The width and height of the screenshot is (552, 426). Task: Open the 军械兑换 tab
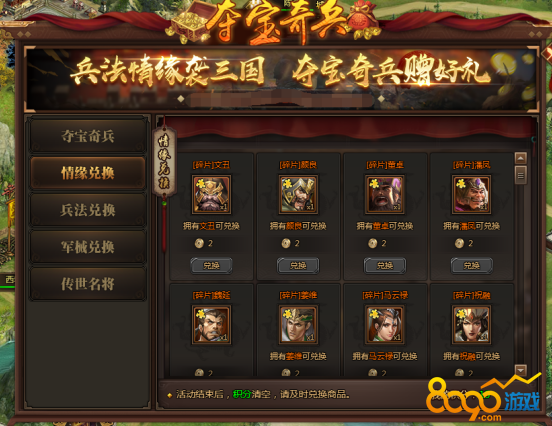88,247
